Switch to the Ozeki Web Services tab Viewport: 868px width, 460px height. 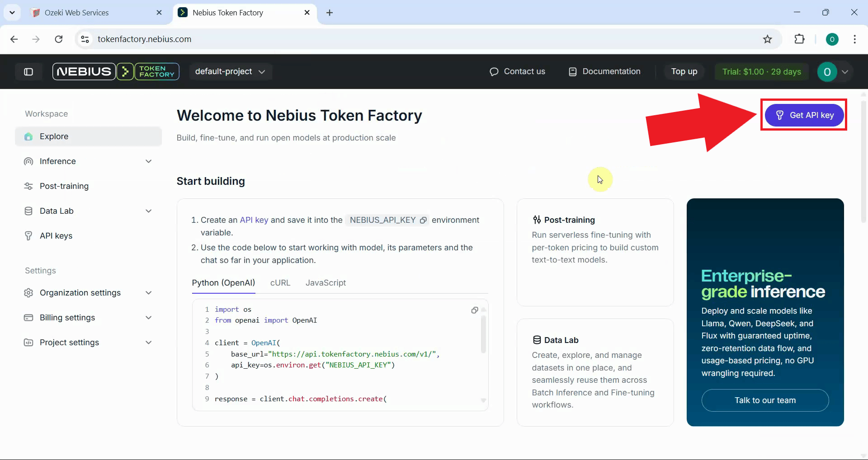(x=76, y=12)
